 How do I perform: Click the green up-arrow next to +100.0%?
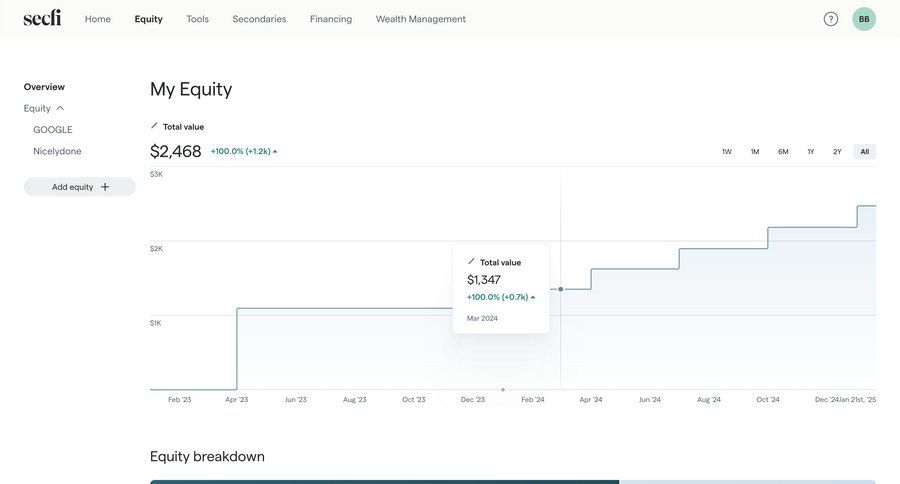click(275, 152)
